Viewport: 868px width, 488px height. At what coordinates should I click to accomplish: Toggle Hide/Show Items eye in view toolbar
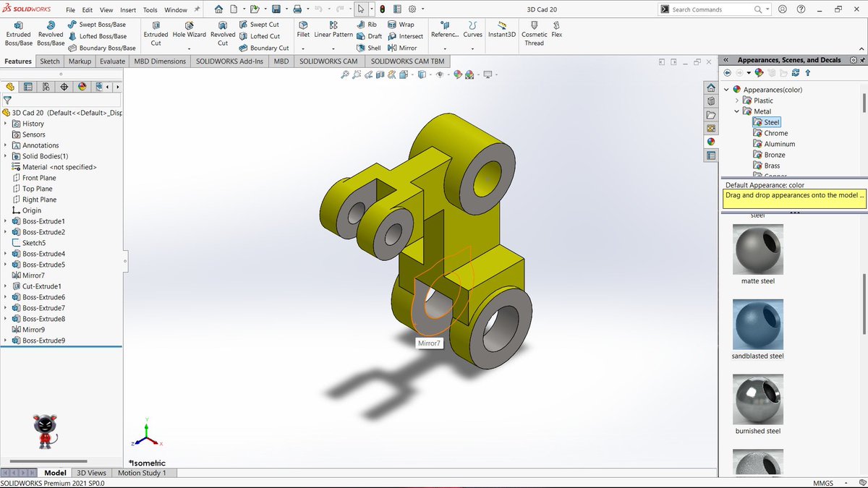(x=440, y=74)
